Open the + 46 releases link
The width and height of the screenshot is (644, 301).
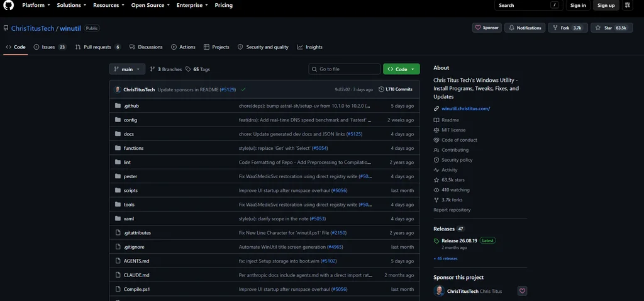(446, 259)
